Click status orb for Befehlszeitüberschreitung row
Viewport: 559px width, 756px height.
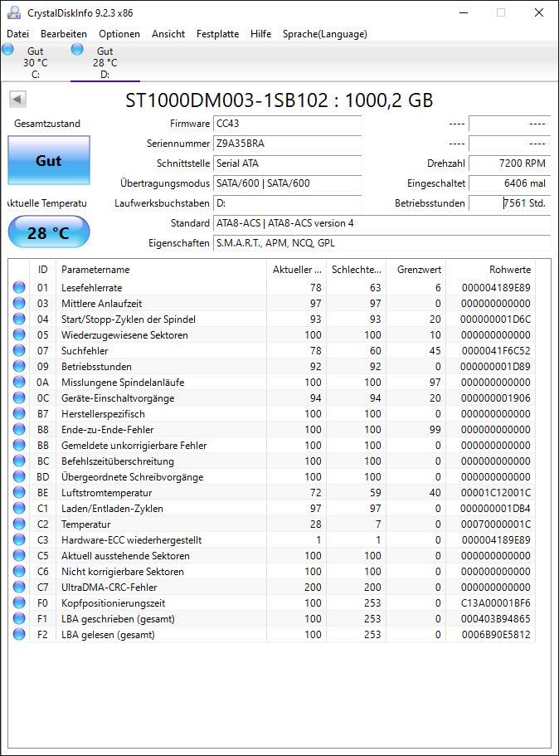coord(19,461)
